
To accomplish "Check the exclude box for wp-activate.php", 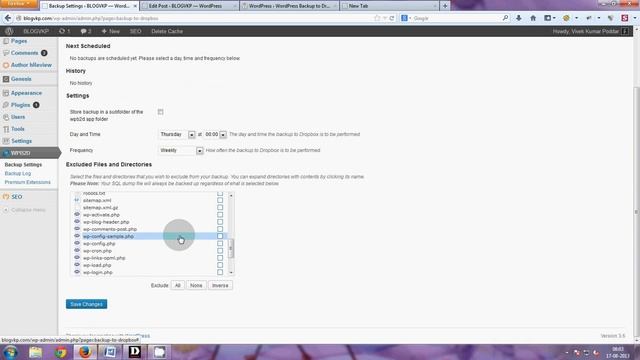I will point(220,214).
